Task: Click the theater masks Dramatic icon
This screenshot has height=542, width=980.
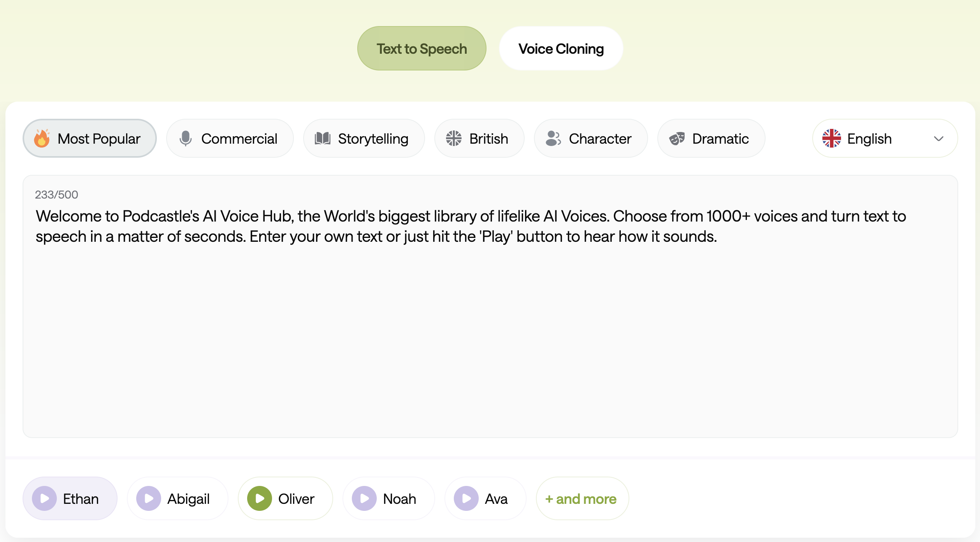Action: pos(677,138)
